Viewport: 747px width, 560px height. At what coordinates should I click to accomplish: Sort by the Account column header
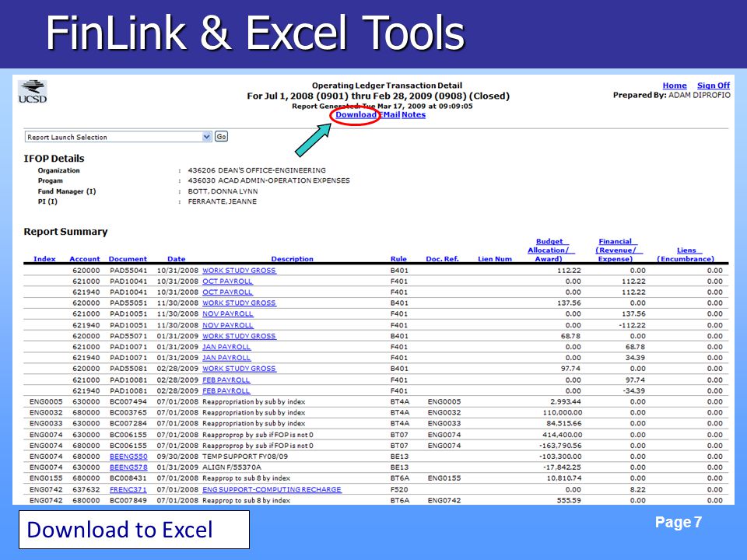(x=84, y=258)
